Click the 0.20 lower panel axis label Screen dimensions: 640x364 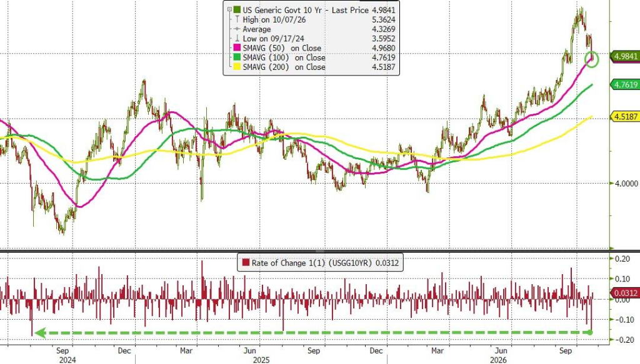623,258
